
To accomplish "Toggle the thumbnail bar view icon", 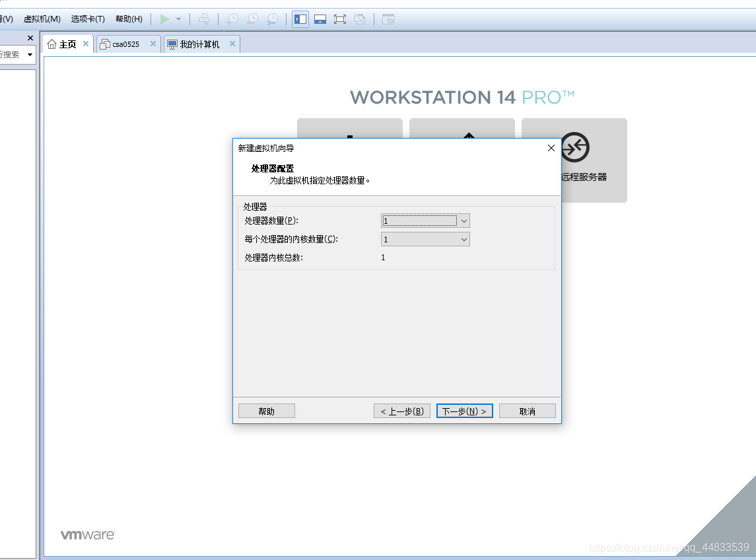I will coord(320,19).
